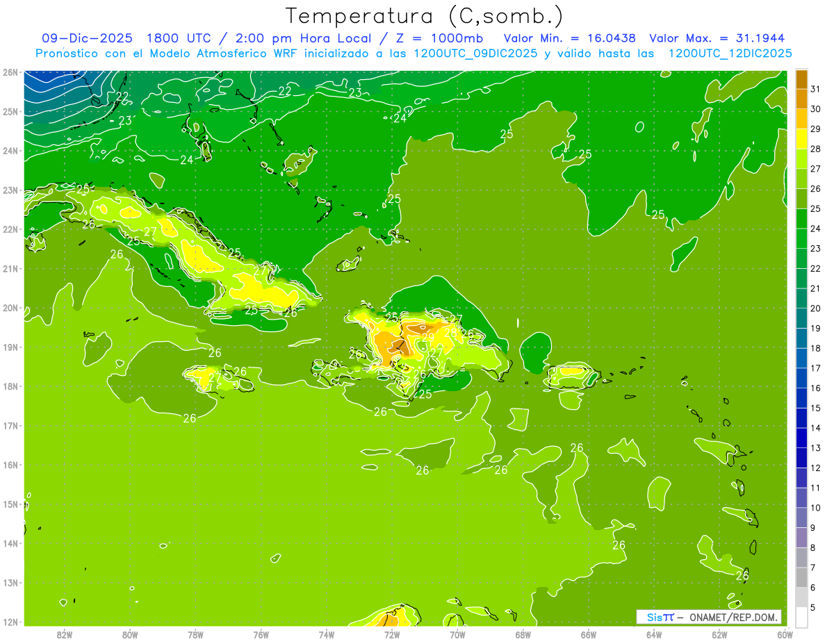
Task: Click 'Valor Min. = 16.0438' text
Action: (x=569, y=38)
